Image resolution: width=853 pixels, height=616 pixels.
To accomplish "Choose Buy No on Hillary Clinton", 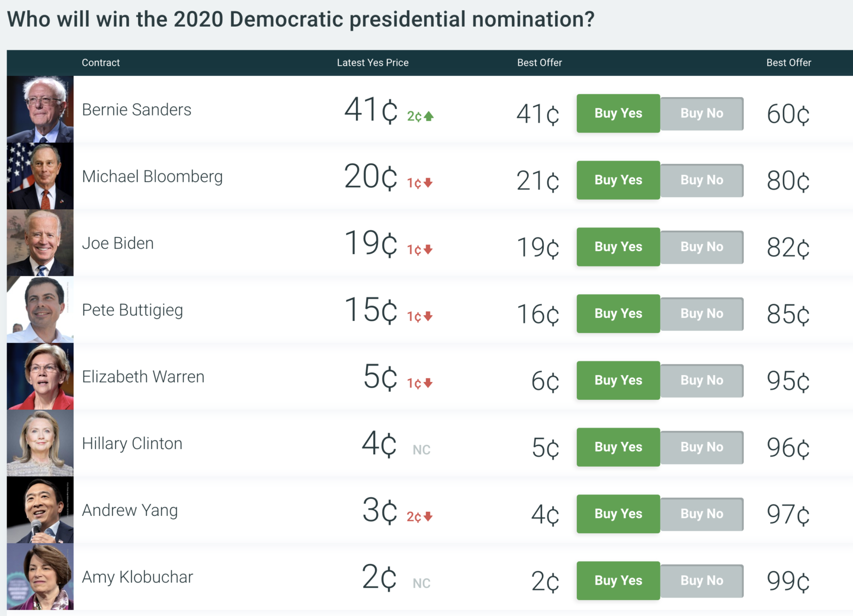I will [702, 447].
